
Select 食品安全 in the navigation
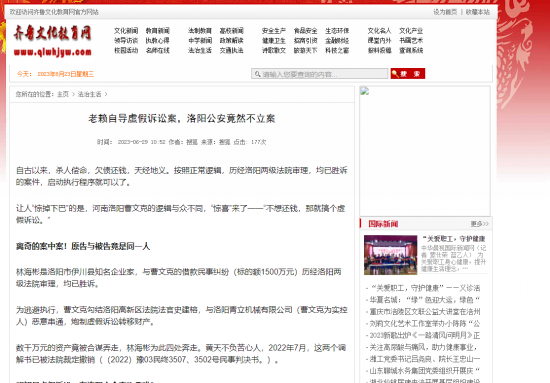306,31
